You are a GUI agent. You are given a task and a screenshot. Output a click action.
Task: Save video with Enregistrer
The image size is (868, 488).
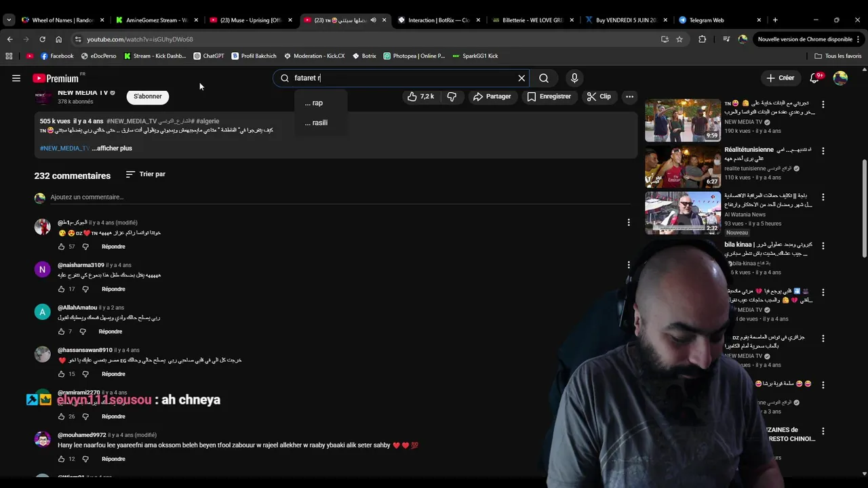coord(549,96)
